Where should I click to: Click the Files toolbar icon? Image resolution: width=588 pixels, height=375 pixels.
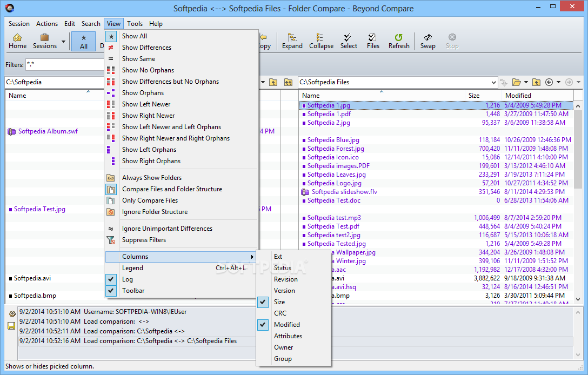pyautogui.click(x=373, y=41)
